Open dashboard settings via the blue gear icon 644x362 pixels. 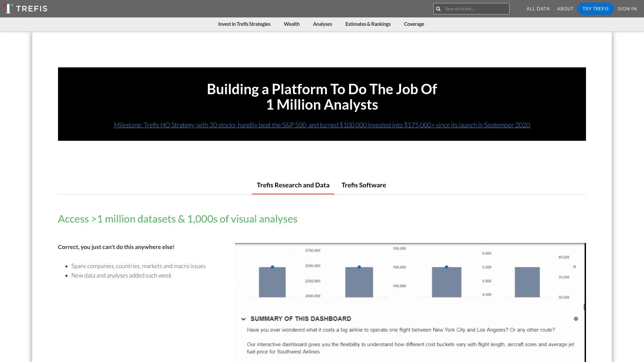coord(576,319)
